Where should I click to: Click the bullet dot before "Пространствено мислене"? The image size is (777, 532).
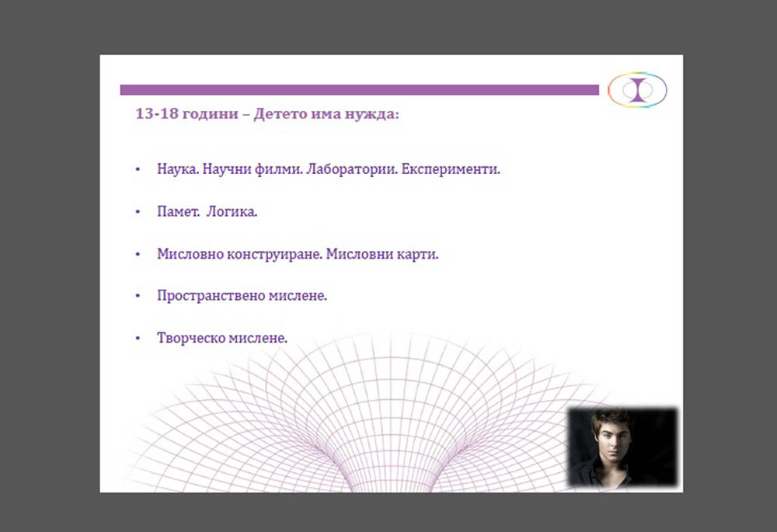138,297
